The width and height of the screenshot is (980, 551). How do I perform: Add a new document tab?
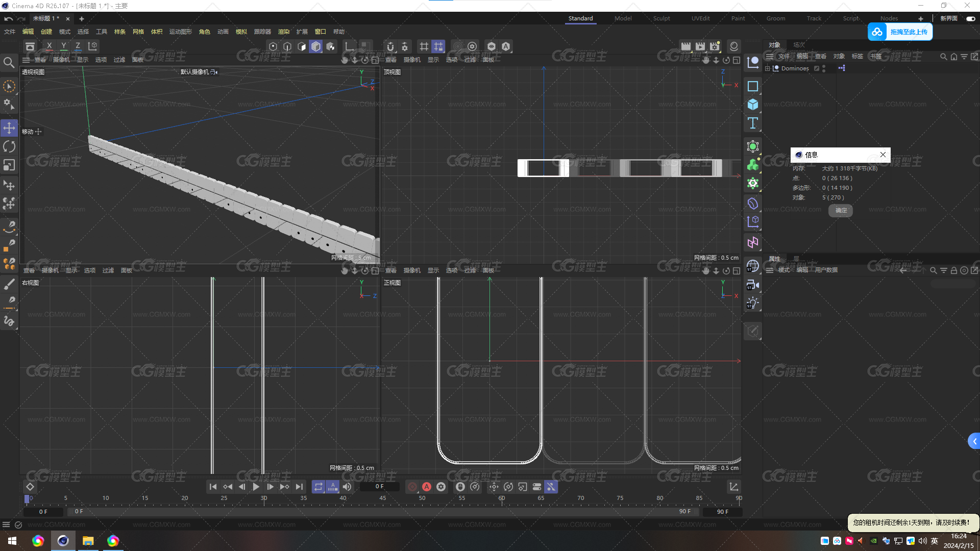[81, 18]
